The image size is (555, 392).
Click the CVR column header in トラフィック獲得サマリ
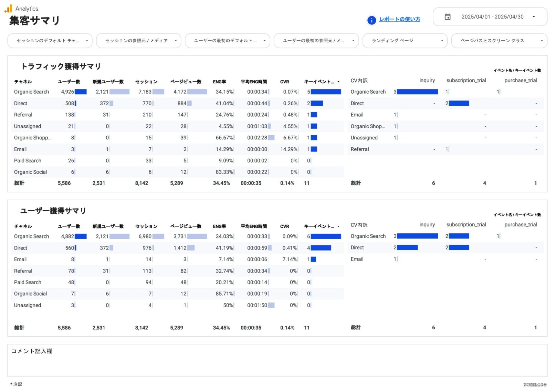pos(284,82)
